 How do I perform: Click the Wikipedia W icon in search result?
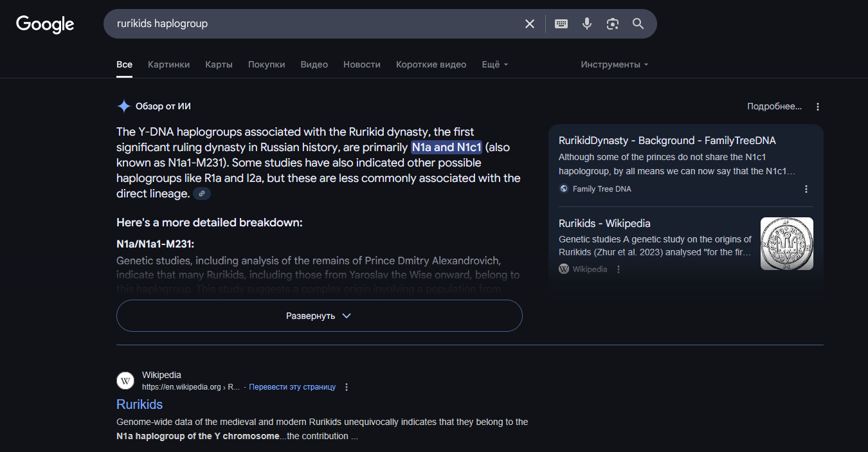click(x=125, y=381)
